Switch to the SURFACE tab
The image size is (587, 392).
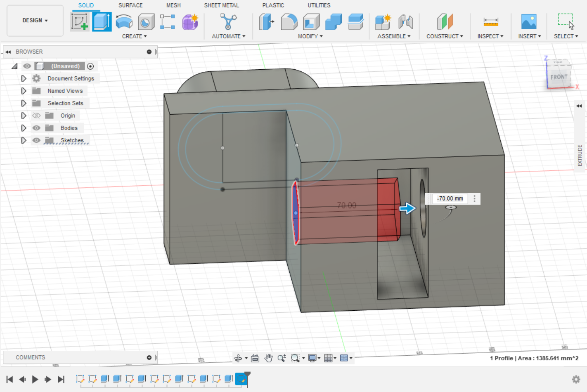point(130,5)
